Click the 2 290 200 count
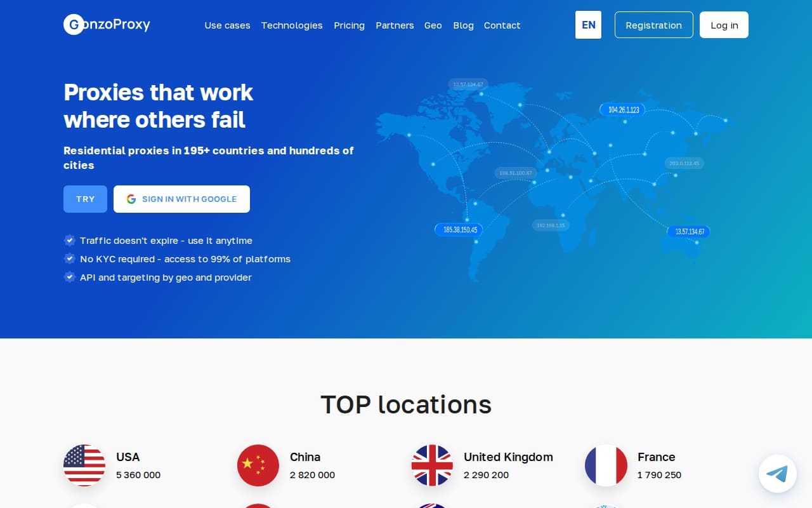This screenshot has height=508, width=812. click(486, 475)
